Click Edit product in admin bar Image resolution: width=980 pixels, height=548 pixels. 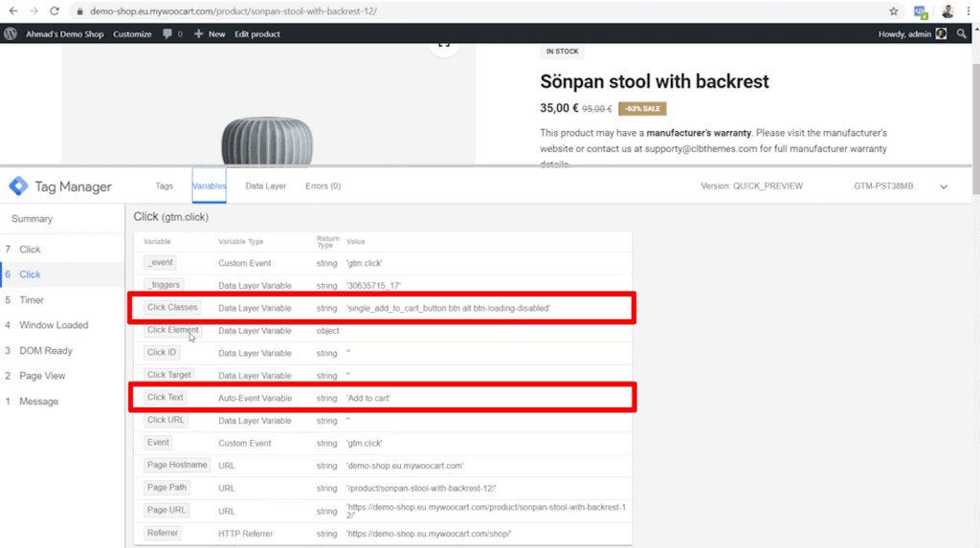(x=256, y=33)
